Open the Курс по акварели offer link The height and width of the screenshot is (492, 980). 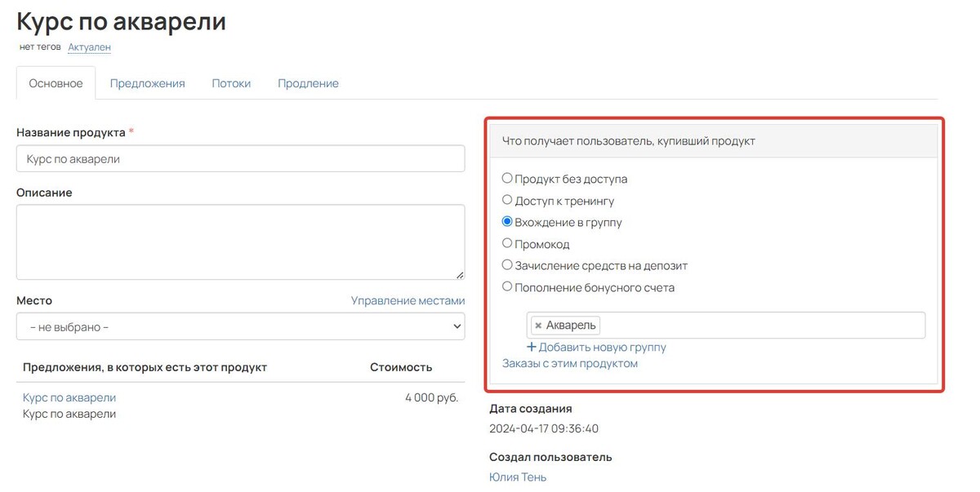click(x=69, y=397)
